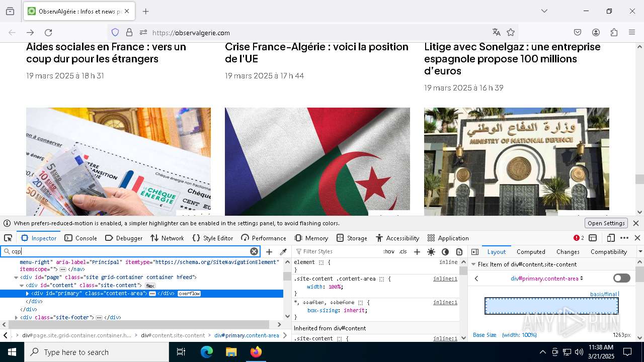
Task: Translate this page icon
Action: click(497, 33)
